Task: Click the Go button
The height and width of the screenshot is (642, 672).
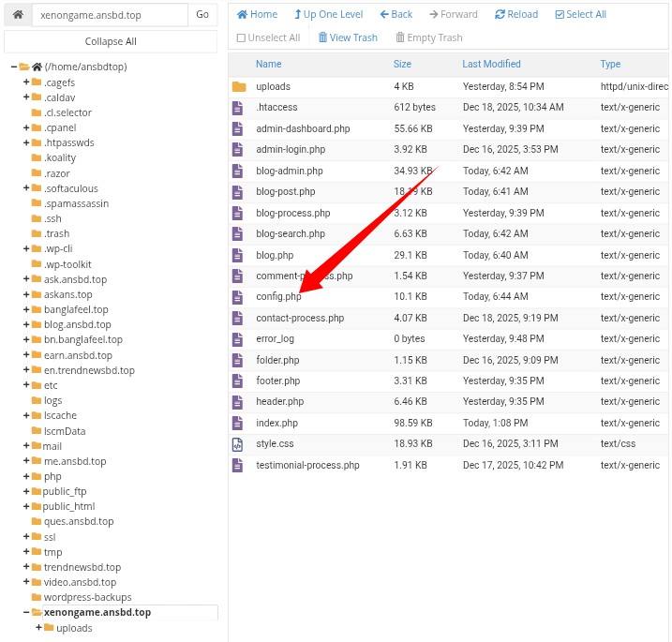Action: coord(202,15)
